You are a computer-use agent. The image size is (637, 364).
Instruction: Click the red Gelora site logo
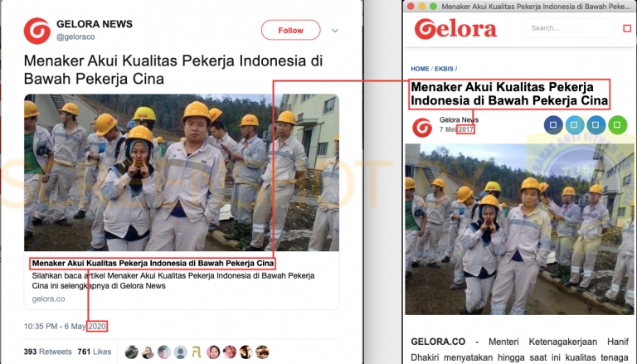point(455,29)
